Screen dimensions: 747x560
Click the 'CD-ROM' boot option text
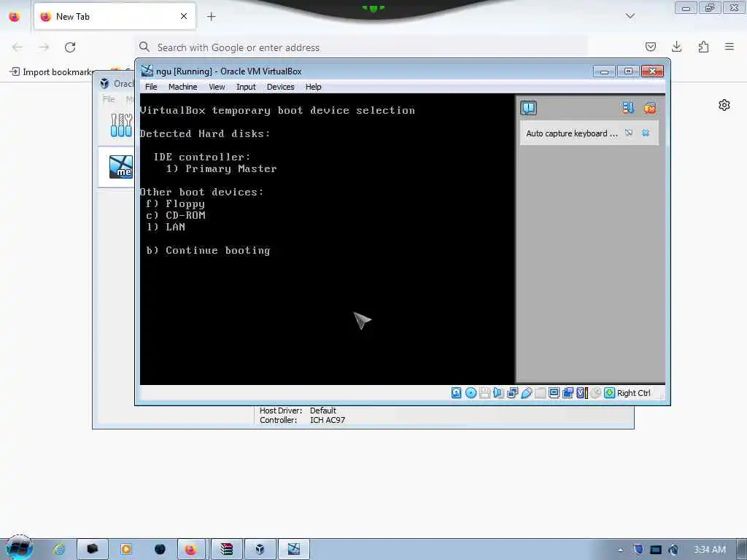click(x=186, y=215)
